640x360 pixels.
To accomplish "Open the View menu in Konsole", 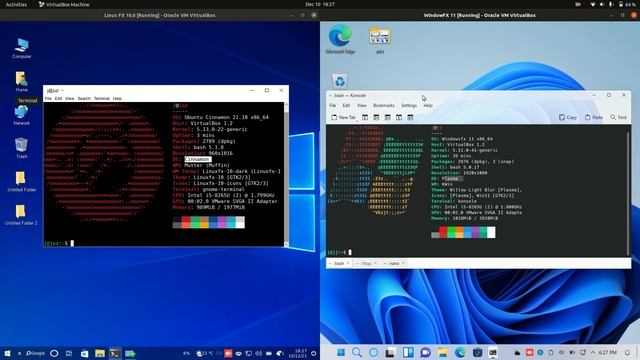I will [x=362, y=105].
